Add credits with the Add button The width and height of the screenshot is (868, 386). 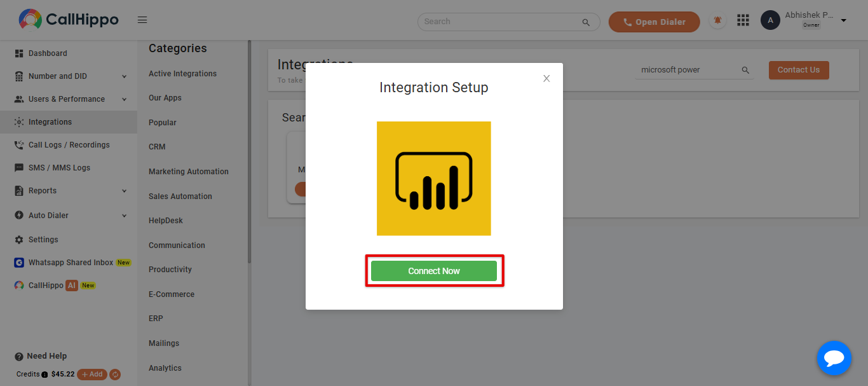[92, 375]
